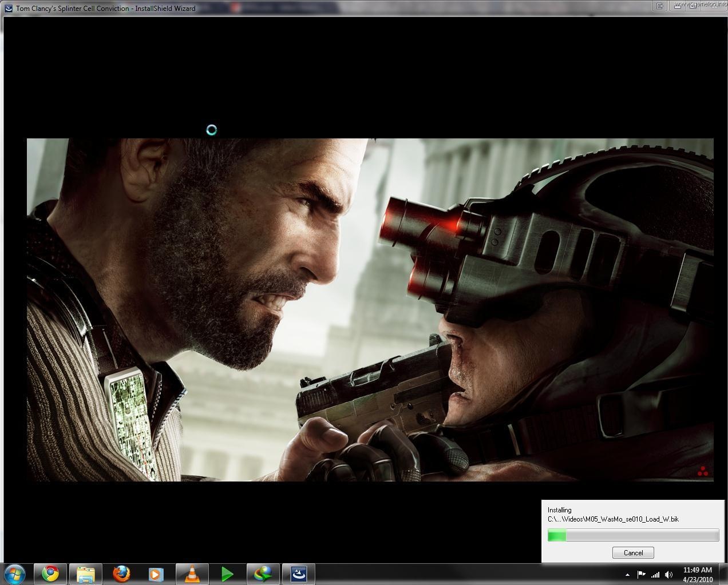Screen dimensions: 728x585
Task: Open Google Chrome from the taskbar
Action: coord(50,574)
